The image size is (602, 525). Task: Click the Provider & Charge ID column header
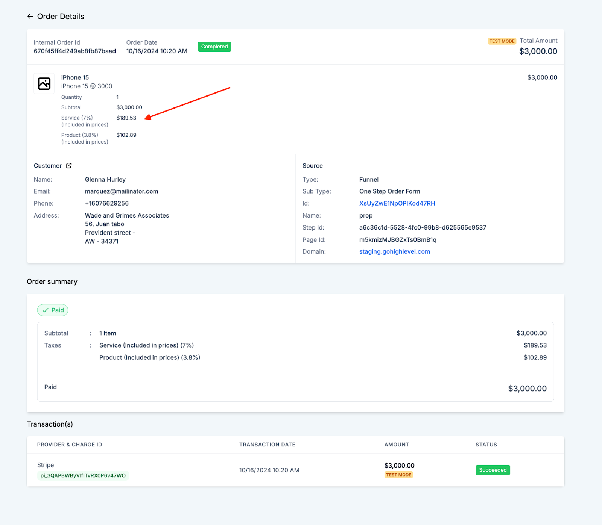point(69,444)
